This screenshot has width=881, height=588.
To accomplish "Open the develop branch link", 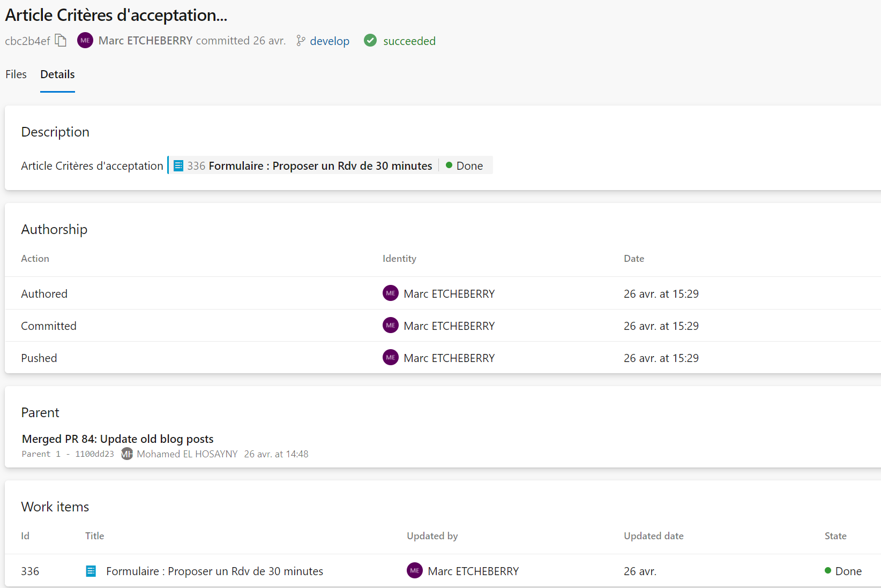I will (330, 41).
